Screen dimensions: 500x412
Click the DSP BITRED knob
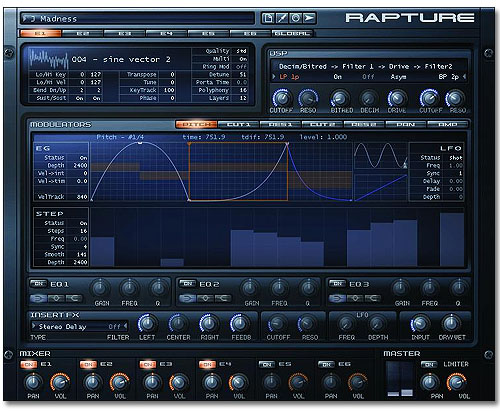(x=340, y=98)
